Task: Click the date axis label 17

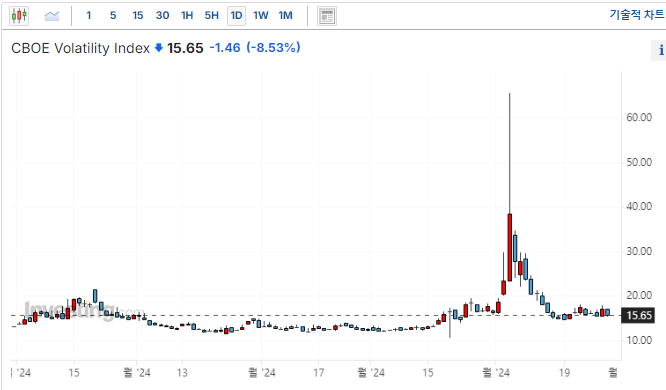Action: pos(319,373)
